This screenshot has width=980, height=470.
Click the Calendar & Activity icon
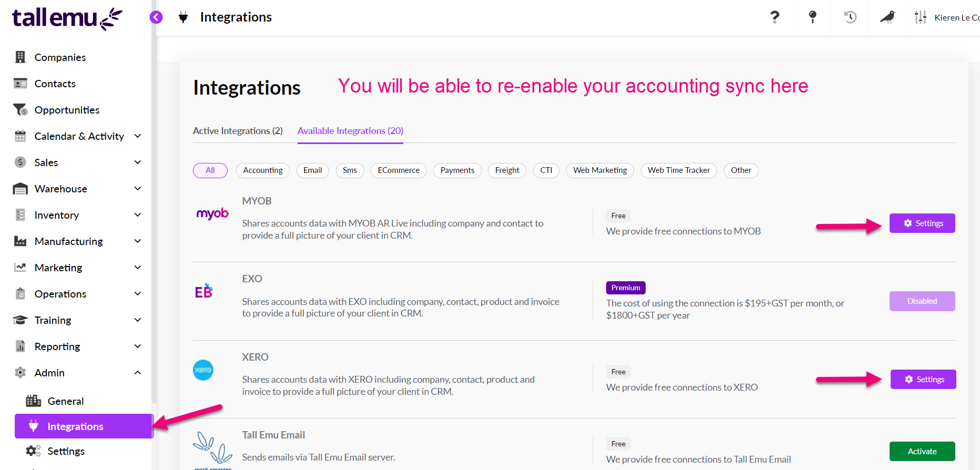pos(21,136)
